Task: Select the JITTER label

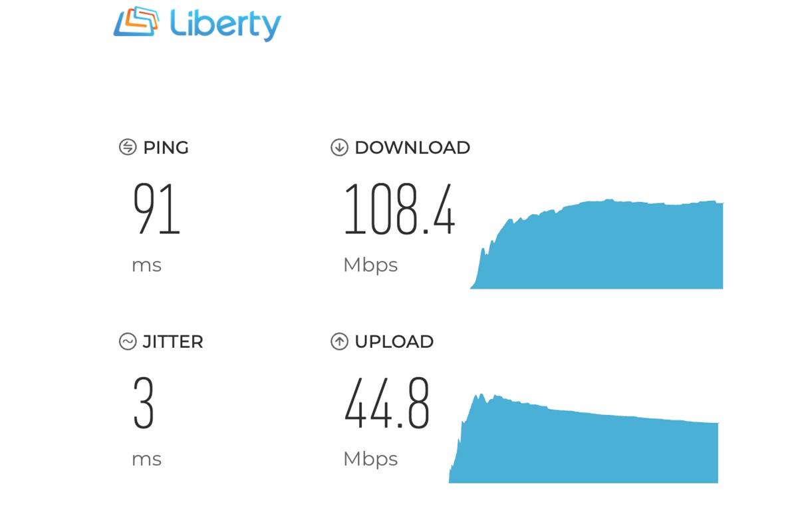Action: click(x=173, y=342)
